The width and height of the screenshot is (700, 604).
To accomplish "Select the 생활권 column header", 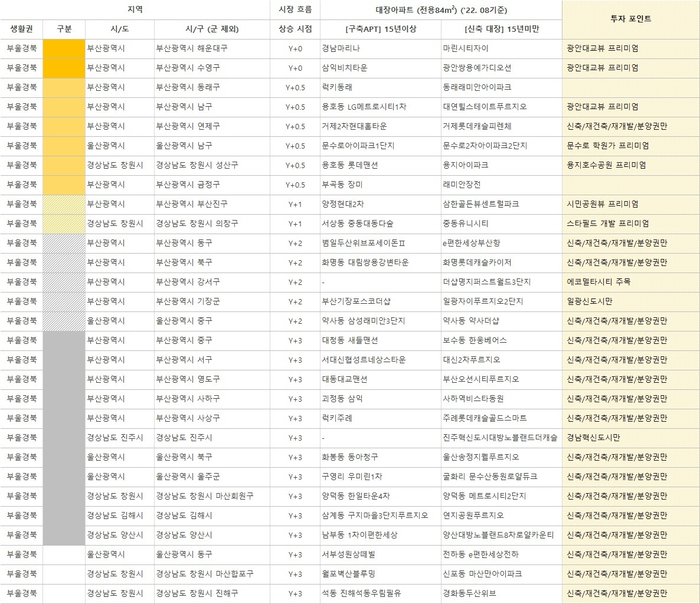I will pyautogui.click(x=21, y=29).
